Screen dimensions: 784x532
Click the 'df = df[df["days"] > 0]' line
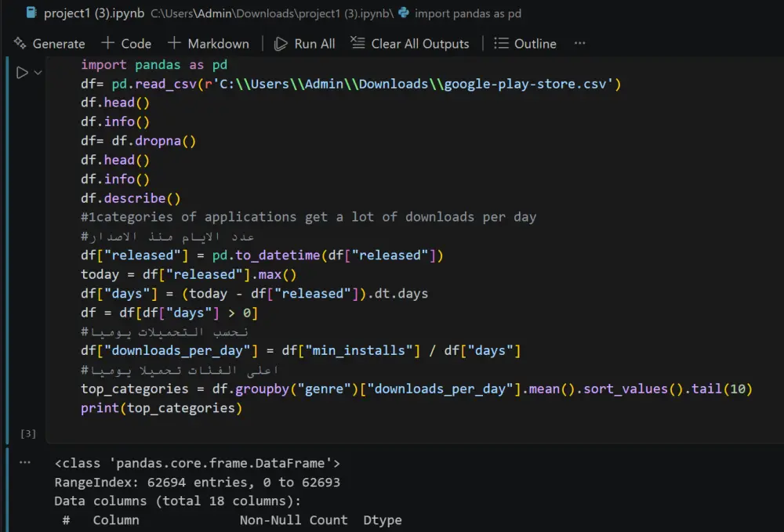pos(169,313)
